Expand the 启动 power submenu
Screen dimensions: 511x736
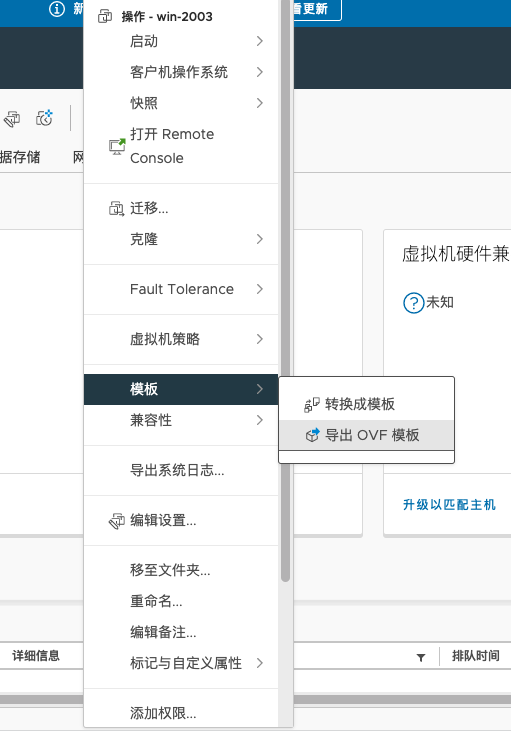(x=181, y=41)
